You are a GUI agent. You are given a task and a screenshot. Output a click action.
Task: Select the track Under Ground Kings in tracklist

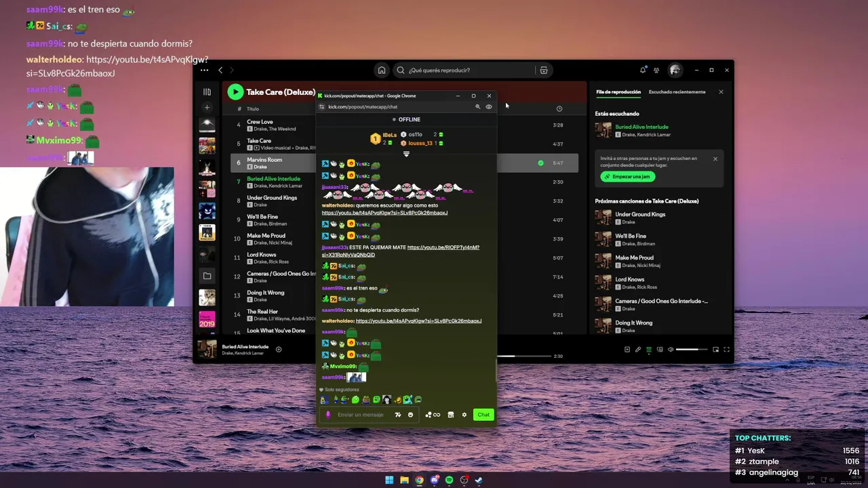272,198
